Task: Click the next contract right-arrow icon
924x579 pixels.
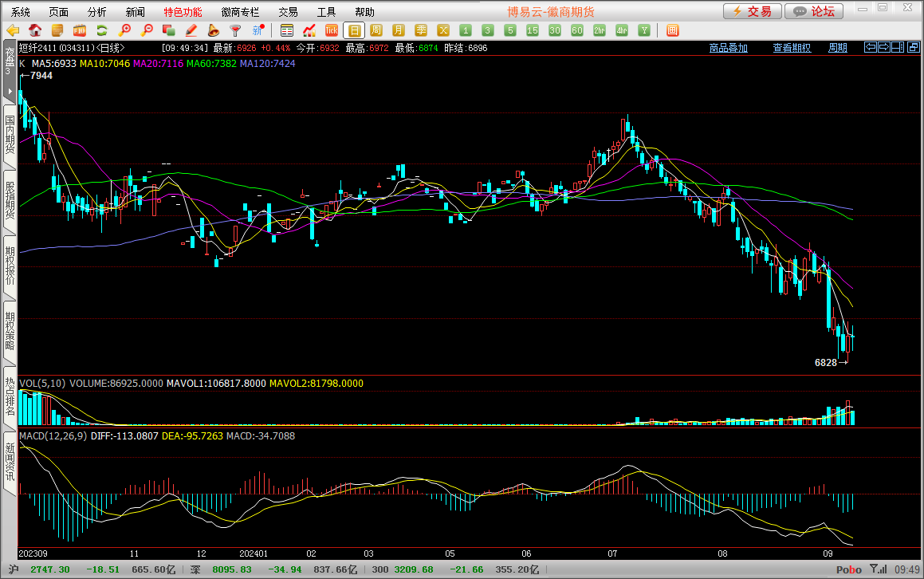Action: tap(884, 47)
